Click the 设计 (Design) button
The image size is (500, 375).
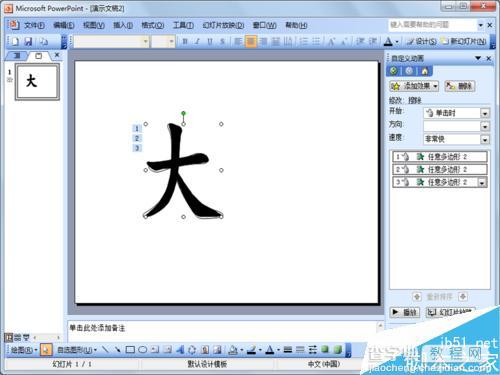point(422,41)
